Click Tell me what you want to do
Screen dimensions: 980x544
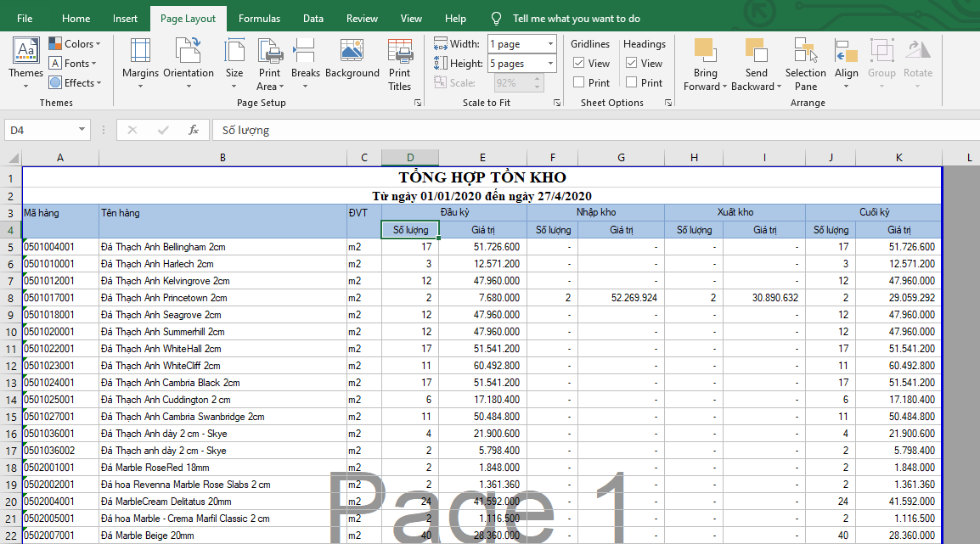tap(576, 19)
